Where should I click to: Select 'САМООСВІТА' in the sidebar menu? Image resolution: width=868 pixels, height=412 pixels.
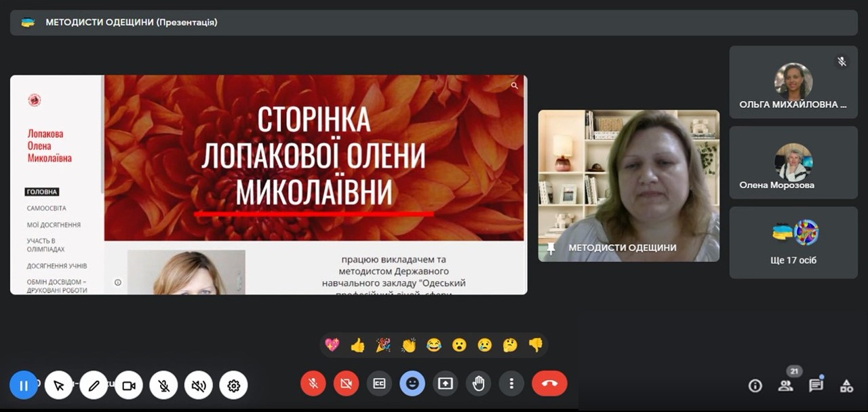coord(47,208)
